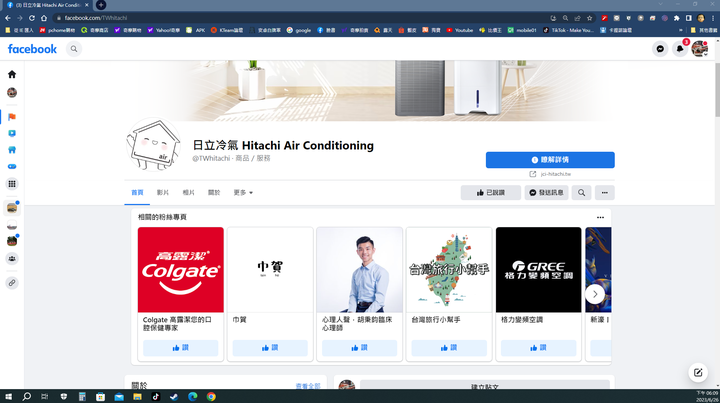The image size is (720, 403).
Task: Select the 相片 tab
Action: 188,193
